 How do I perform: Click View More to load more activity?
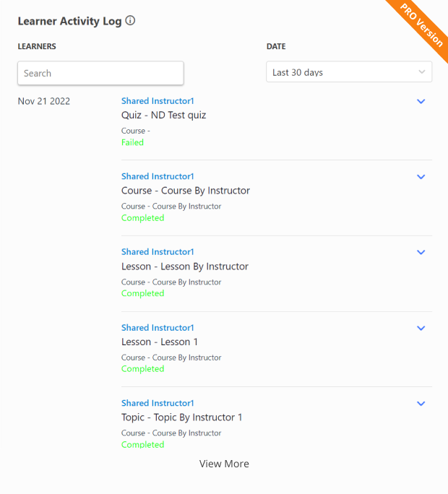(224, 464)
